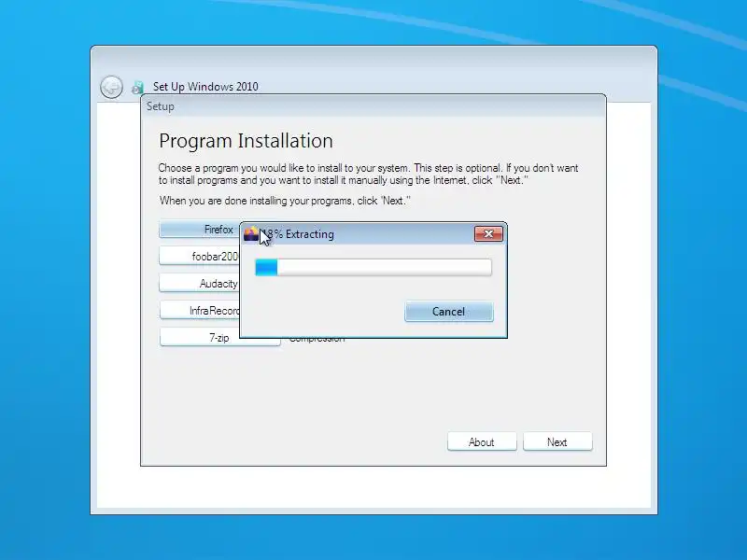
Task: Click the 'When you are done' instruction text
Action: point(285,201)
